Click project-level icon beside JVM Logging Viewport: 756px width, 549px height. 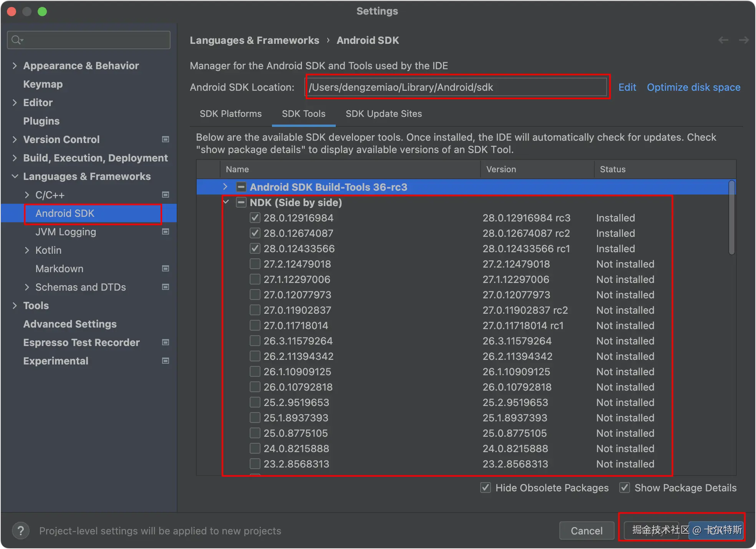(x=166, y=231)
